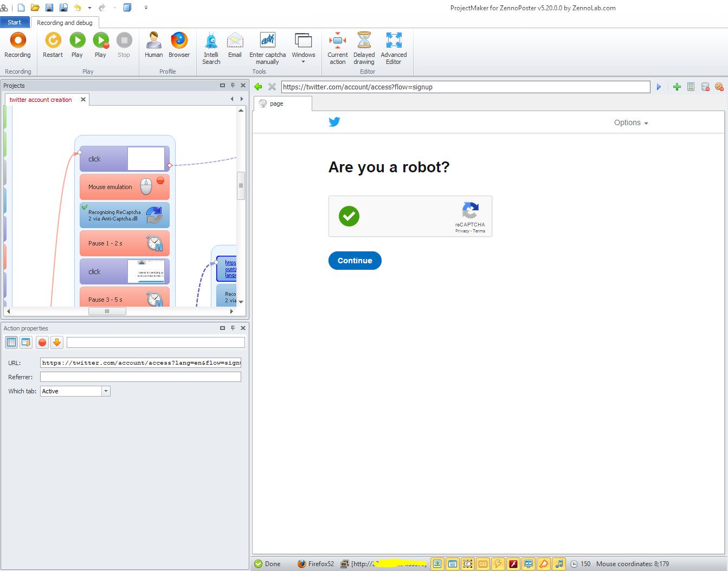Open reCAPTCHA Privacy link
This screenshot has width=728, height=571.
point(462,231)
